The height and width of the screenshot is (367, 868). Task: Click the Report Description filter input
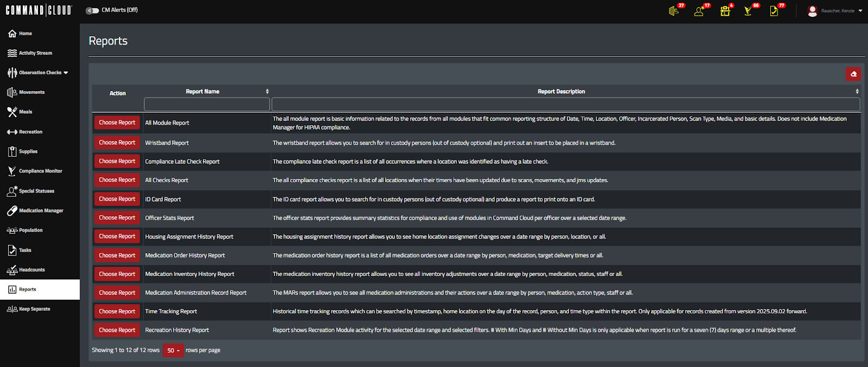click(566, 105)
